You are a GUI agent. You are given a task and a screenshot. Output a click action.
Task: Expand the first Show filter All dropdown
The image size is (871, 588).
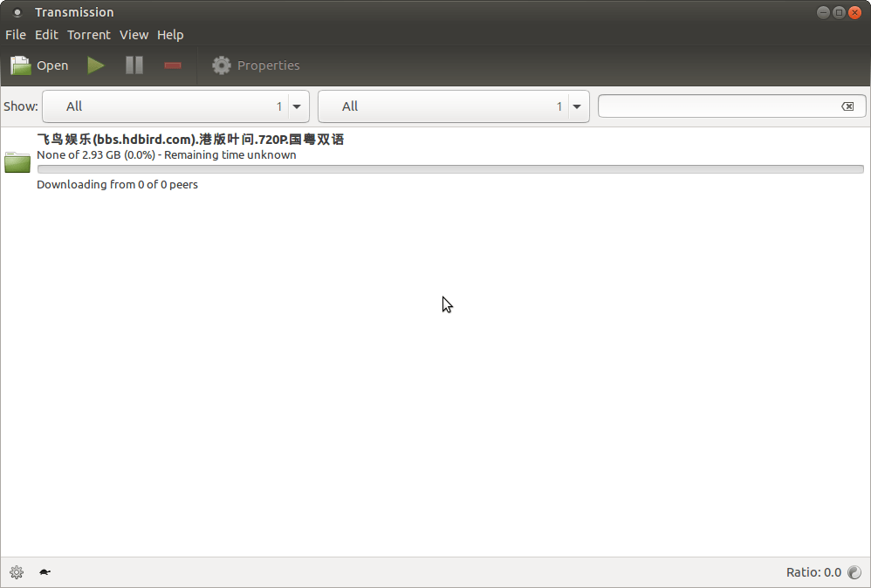175,106
